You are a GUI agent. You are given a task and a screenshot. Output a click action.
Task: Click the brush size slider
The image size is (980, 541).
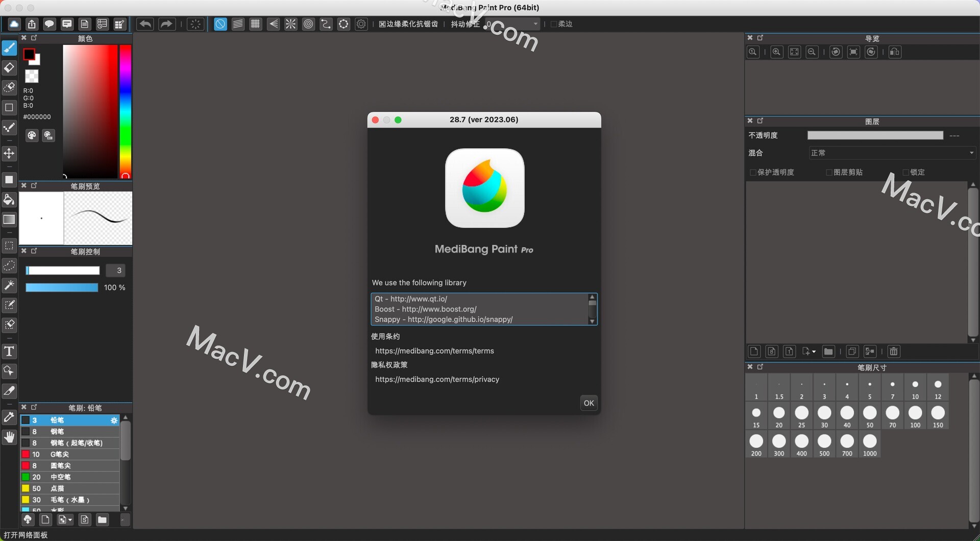tap(63, 271)
